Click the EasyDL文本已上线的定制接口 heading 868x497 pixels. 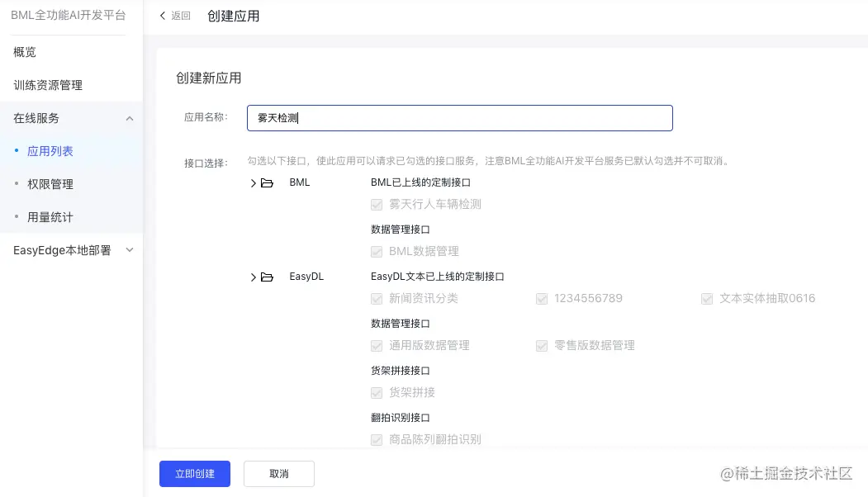pyautogui.click(x=438, y=277)
